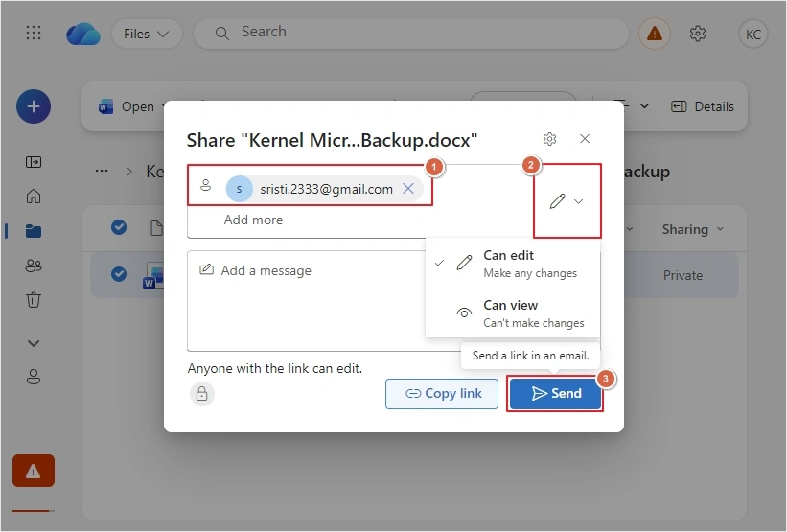
Task: Click the red warning button bottom-left
Action: [x=34, y=471]
